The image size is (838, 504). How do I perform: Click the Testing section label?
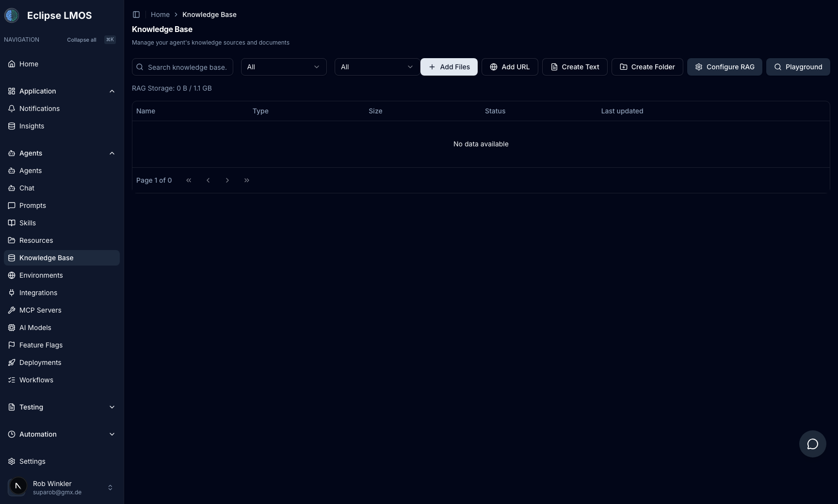[x=31, y=407]
